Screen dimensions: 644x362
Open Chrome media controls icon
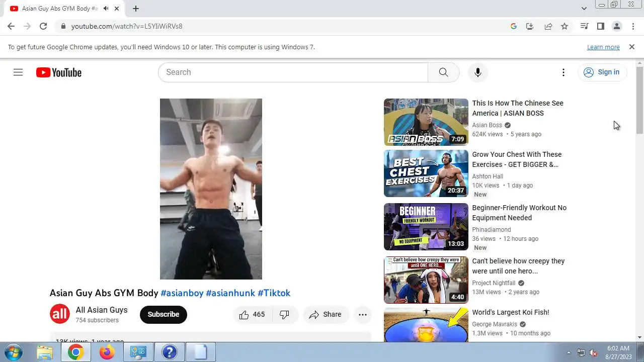[x=584, y=26]
